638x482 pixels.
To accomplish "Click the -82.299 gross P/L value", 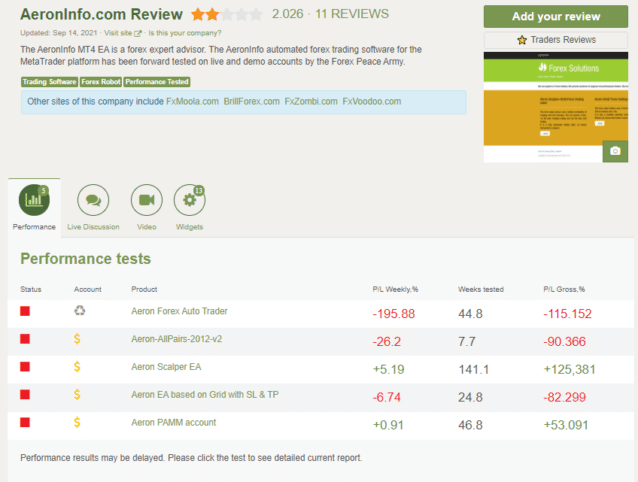I will [565, 397].
